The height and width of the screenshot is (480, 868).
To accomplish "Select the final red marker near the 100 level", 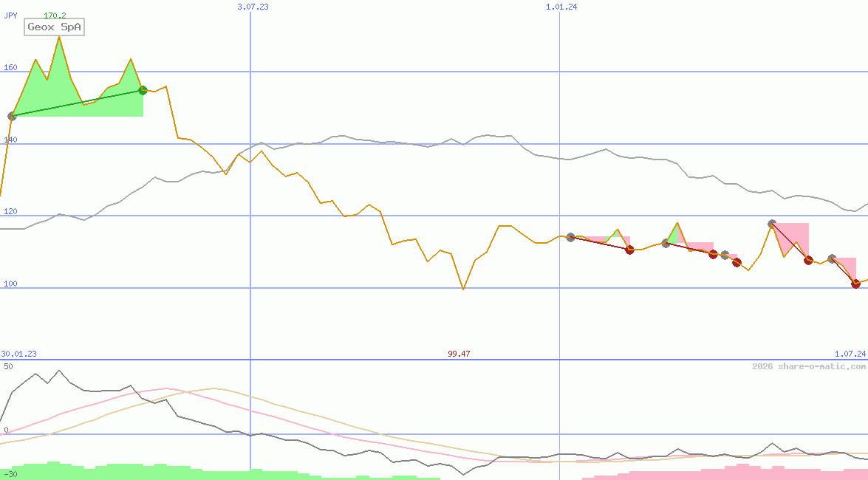I will coord(855,284).
